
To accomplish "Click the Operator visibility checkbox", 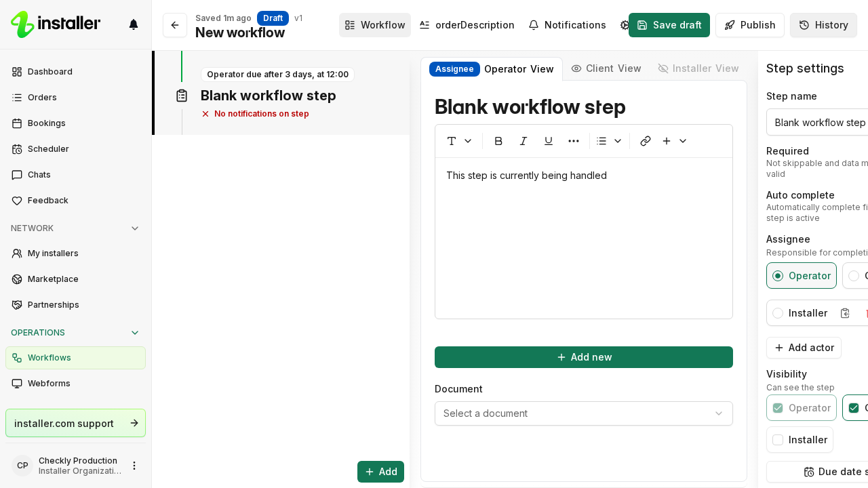I will point(778,408).
